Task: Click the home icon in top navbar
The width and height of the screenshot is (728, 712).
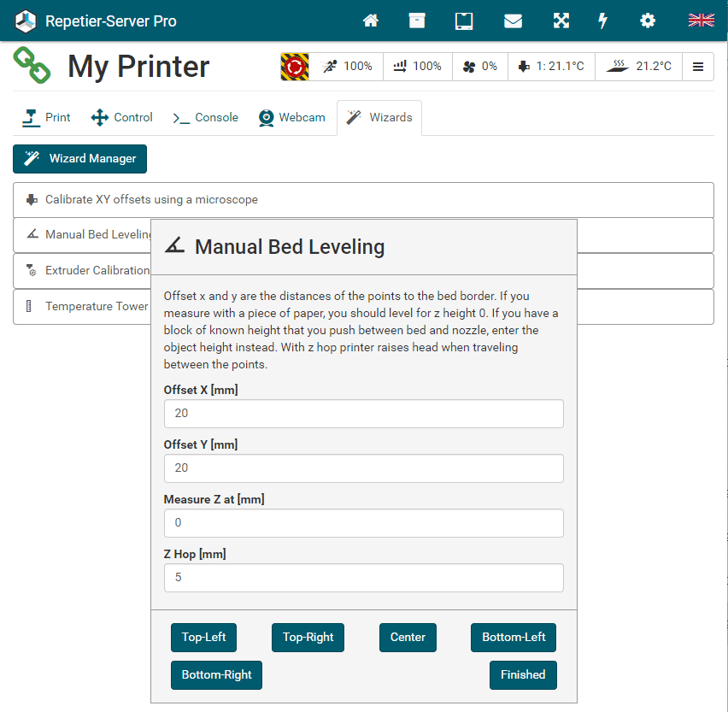Action: click(x=371, y=21)
